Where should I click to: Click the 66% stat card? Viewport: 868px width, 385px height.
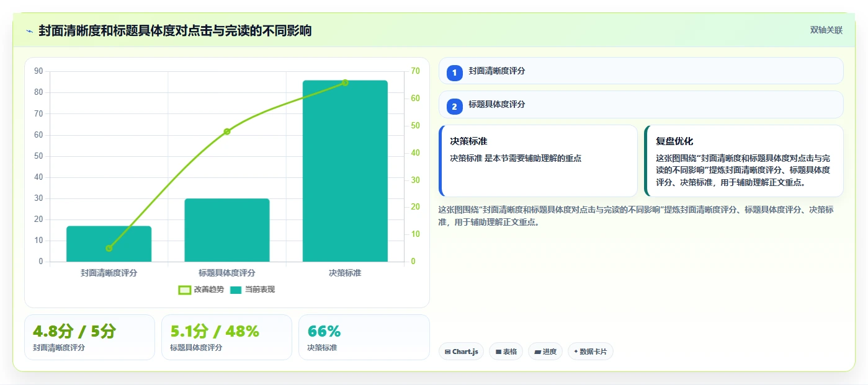tap(364, 337)
